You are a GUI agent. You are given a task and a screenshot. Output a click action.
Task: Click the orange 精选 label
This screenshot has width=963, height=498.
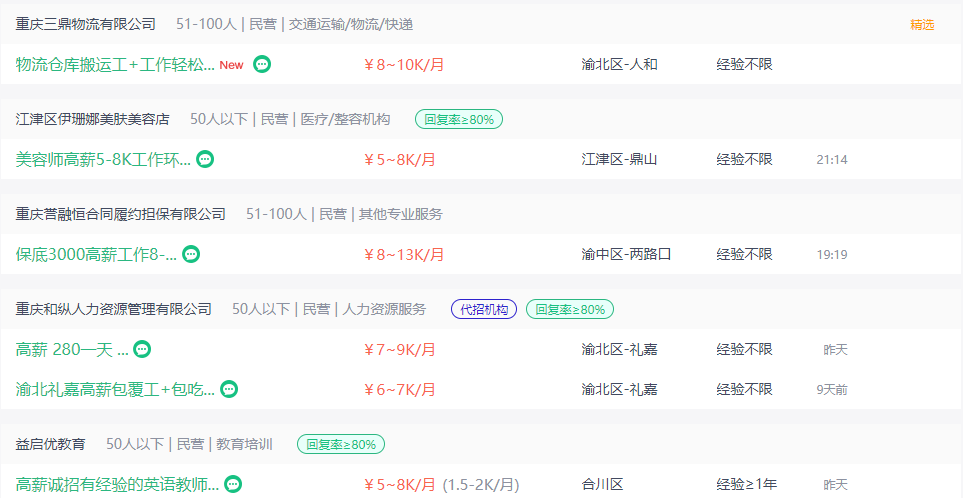point(922,25)
